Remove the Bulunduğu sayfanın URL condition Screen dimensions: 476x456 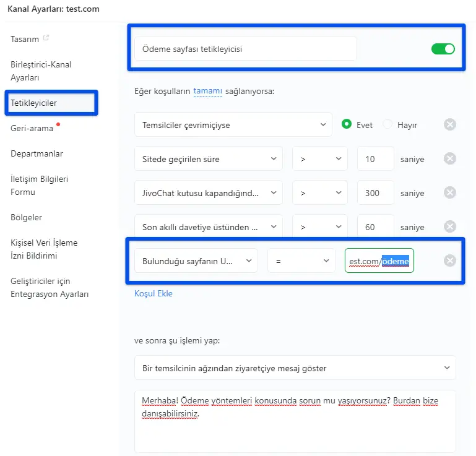[450, 260]
